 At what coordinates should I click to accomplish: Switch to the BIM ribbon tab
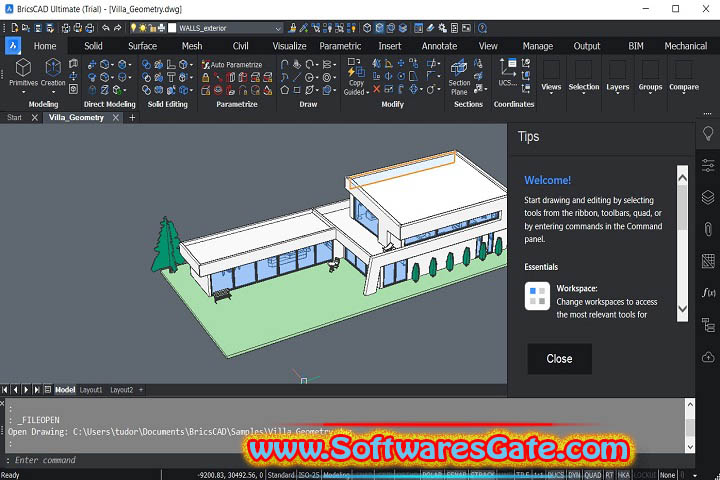pyautogui.click(x=636, y=46)
